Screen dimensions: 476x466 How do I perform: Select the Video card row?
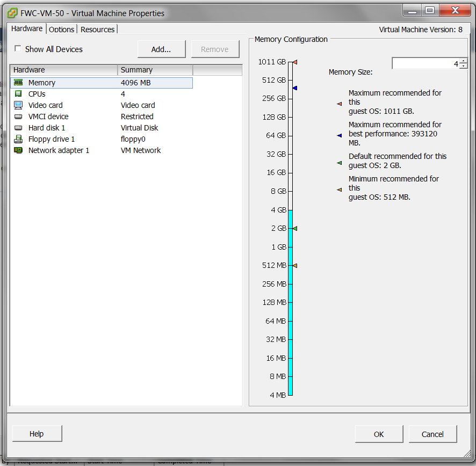[102, 105]
